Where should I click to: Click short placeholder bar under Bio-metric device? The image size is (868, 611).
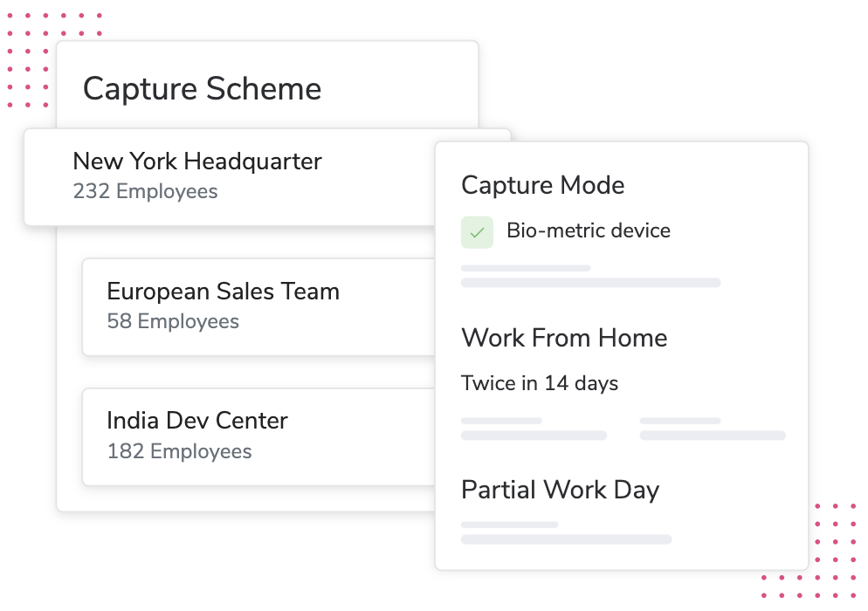tap(526, 268)
